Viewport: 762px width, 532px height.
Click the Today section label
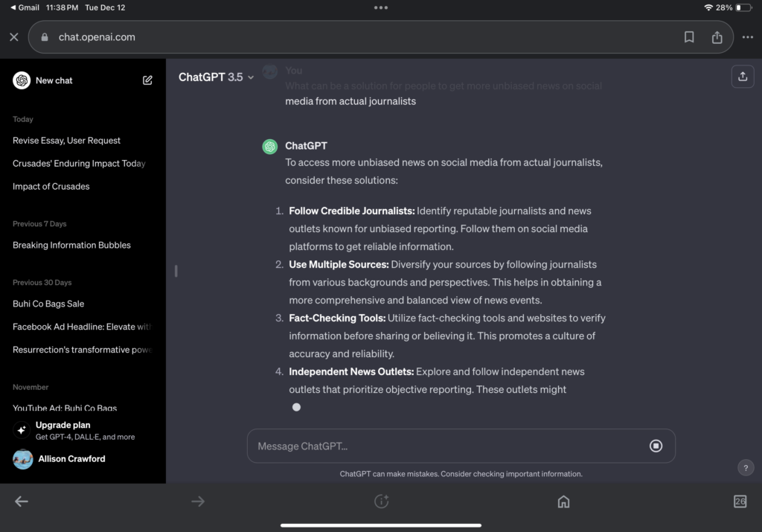[x=23, y=120]
